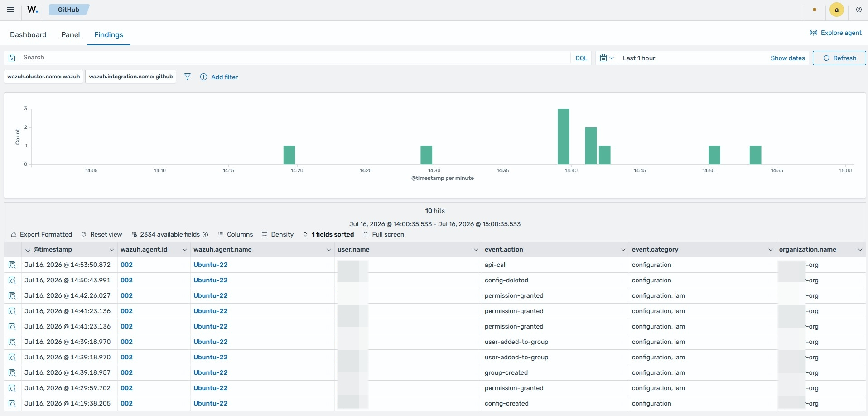The height and width of the screenshot is (416, 868).
Task: Open wazuh.agent.name column chevron menu
Action: click(x=329, y=250)
